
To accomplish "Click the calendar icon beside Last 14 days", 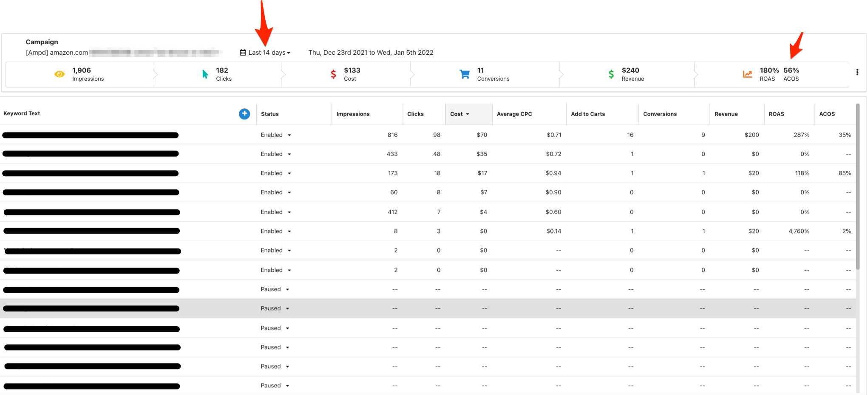I will click(243, 53).
